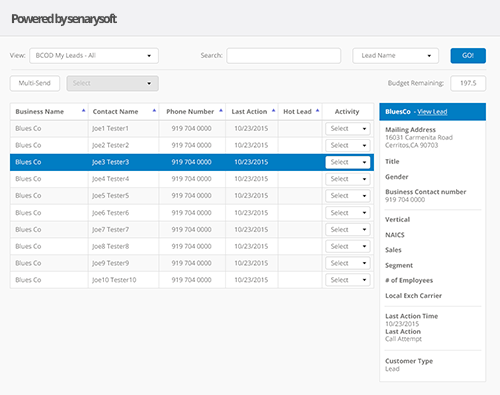Sort by Business Name using its arrow icon
The image size is (500, 395).
pyautogui.click(x=83, y=110)
